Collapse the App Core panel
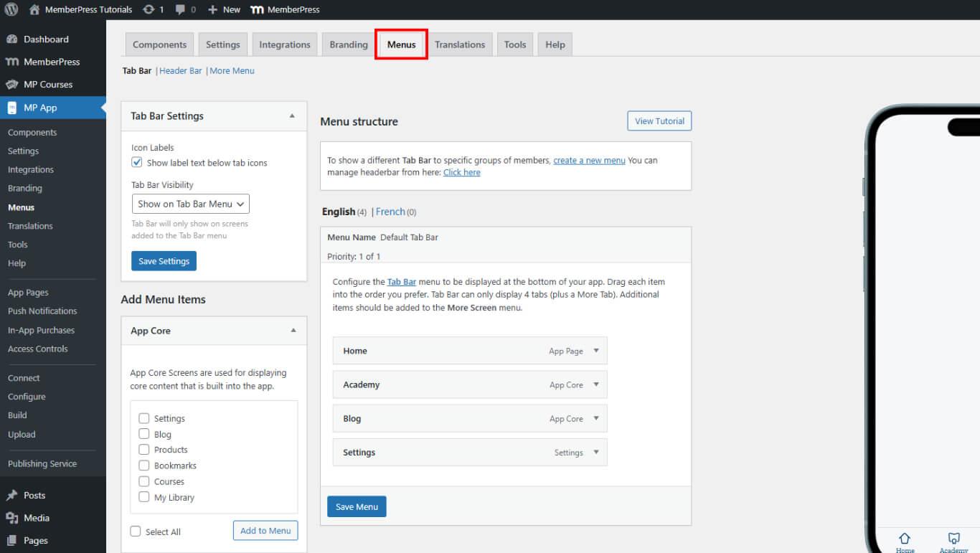 point(292,331)
